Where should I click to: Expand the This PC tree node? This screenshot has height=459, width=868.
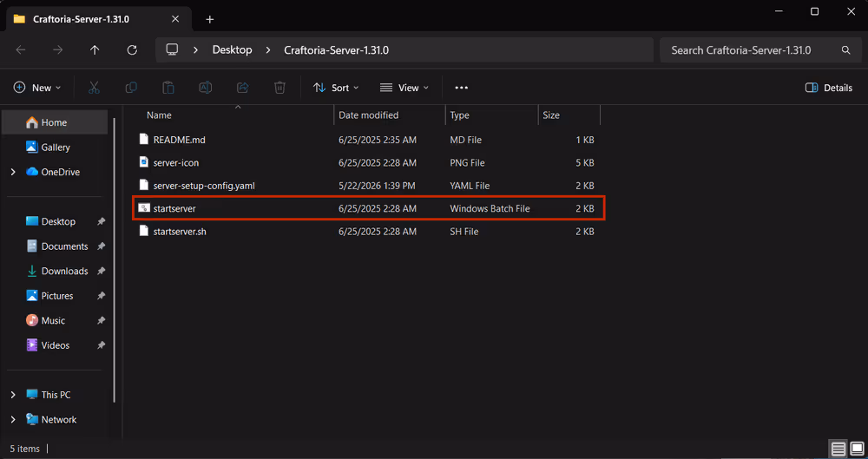pyautogui.click(x=13, y=395)
